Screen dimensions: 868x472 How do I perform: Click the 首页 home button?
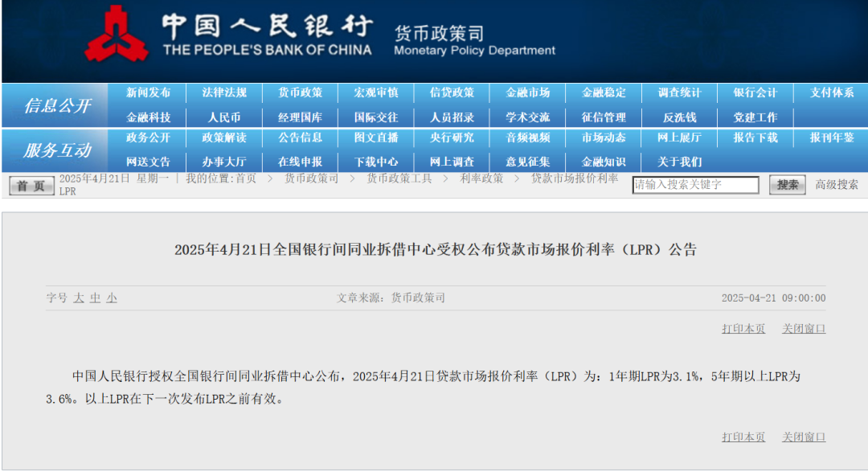pyautogui.click(x=31, y=186)
